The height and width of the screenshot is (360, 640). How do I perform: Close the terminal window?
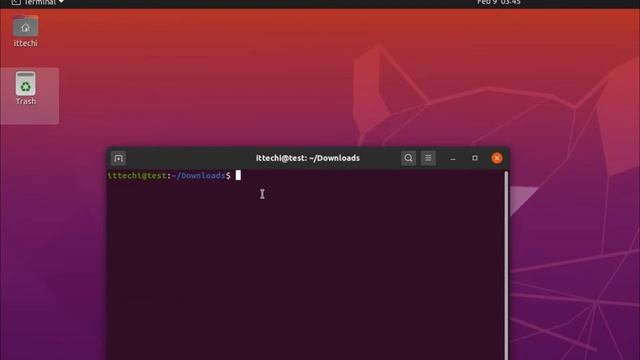497,158
